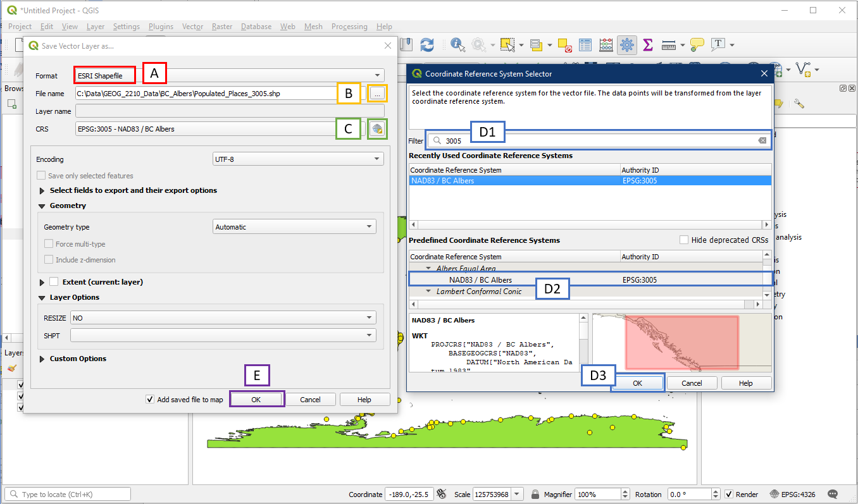
Task: Select the Measure Line ruler tool
Action: pyautogui.click(x=668, y=45)
